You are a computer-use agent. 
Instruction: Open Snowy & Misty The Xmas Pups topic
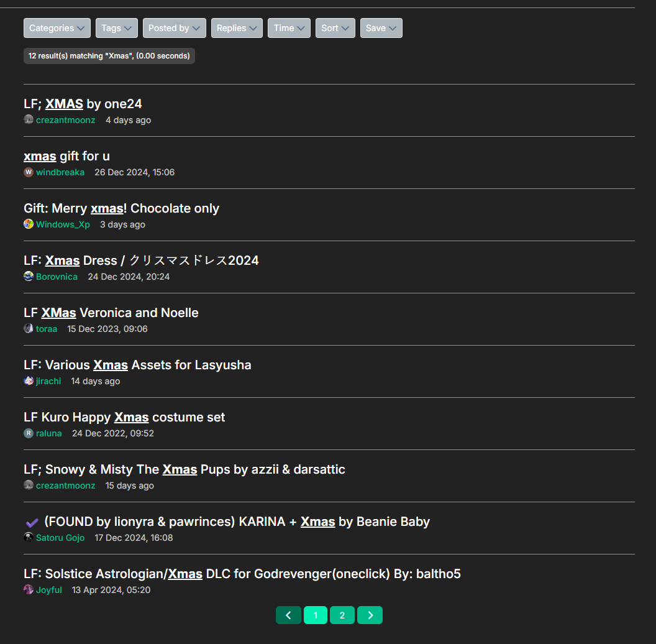[x=184, y=469]
